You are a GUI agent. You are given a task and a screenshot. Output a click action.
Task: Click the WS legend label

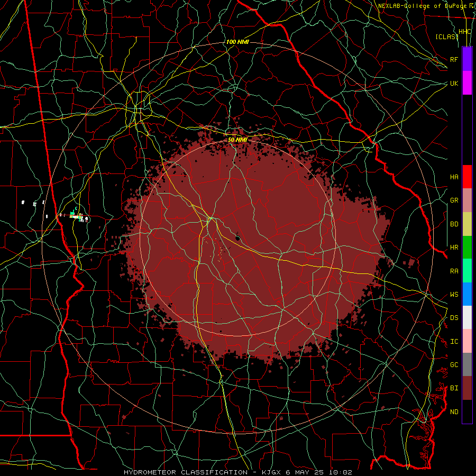tap(454, 294)
